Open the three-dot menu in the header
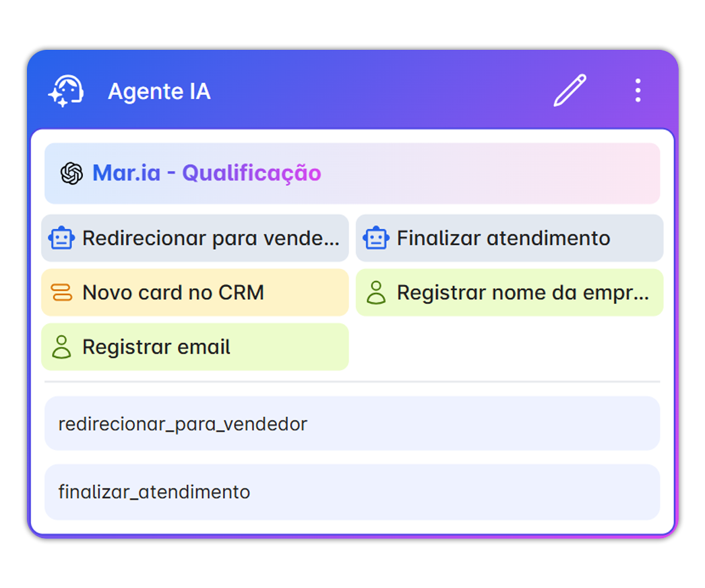Image resolution: width=705 pixels, height=588 pixels. (x=638, y=91)
